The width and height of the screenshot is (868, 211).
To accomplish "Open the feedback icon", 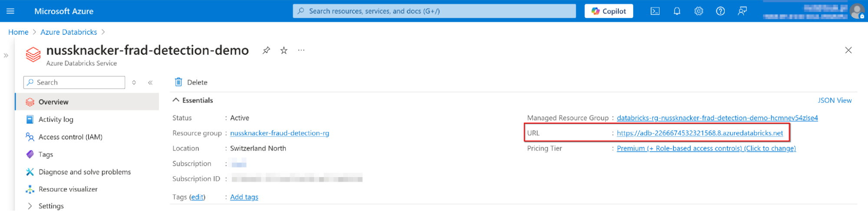I will pyautogui.click(x=743, y=11).
